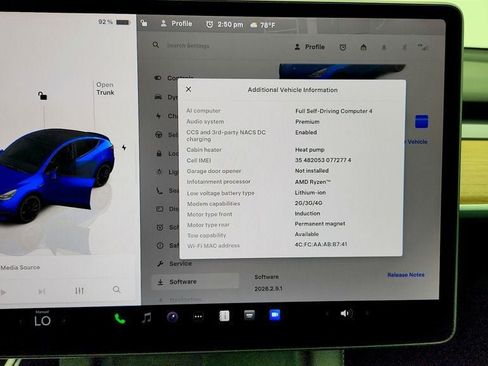Open the media equalizer icon
The width and height of the screenshot is (488, 366).
tap(79, 291)
